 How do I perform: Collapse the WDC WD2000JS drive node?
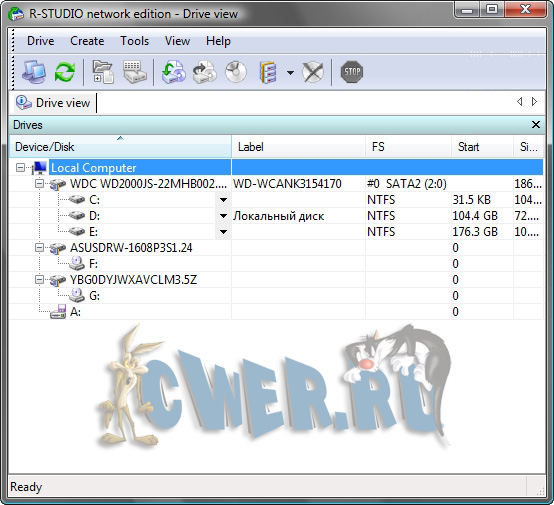pyautogui.click(x=40, y=184)
